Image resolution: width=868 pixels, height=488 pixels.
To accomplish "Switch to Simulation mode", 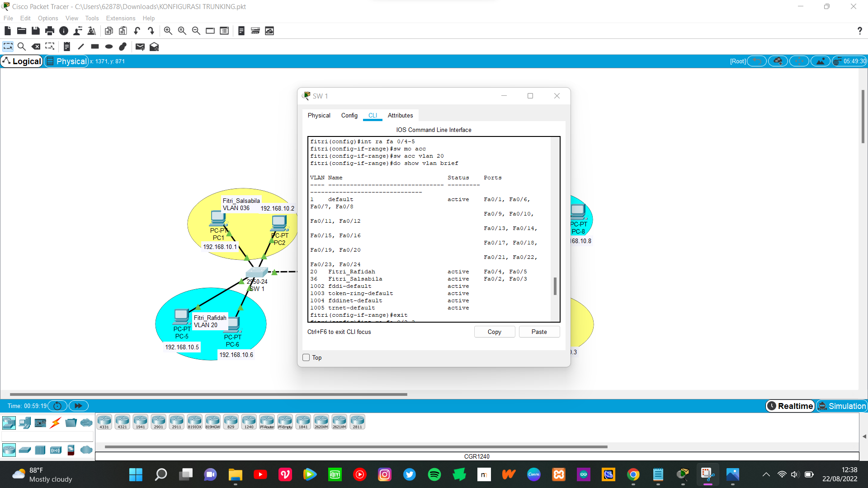I will coord(842,406).
